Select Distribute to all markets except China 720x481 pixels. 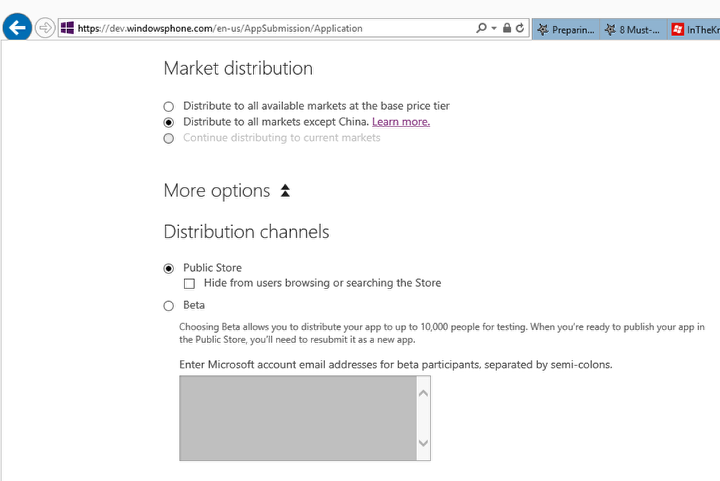(168, 122)
